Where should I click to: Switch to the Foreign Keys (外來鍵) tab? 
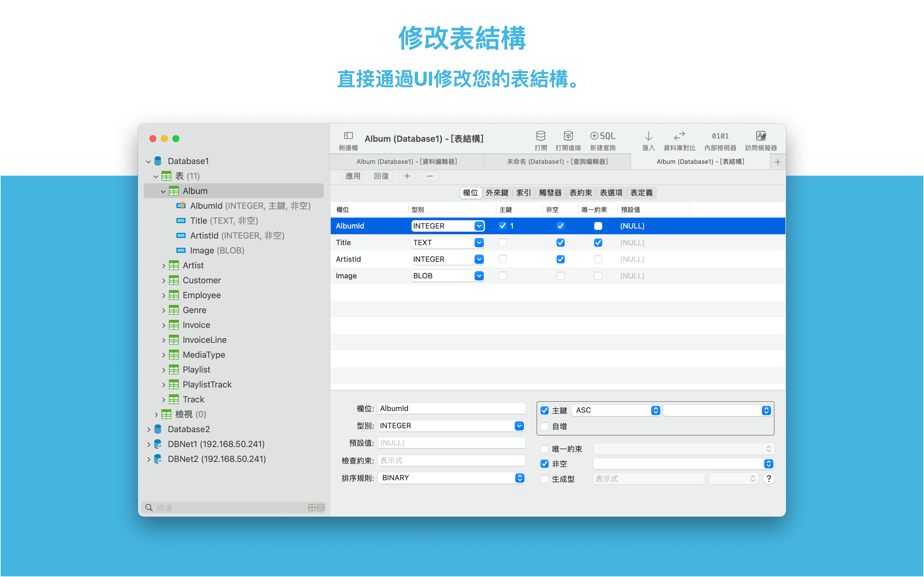496,193
